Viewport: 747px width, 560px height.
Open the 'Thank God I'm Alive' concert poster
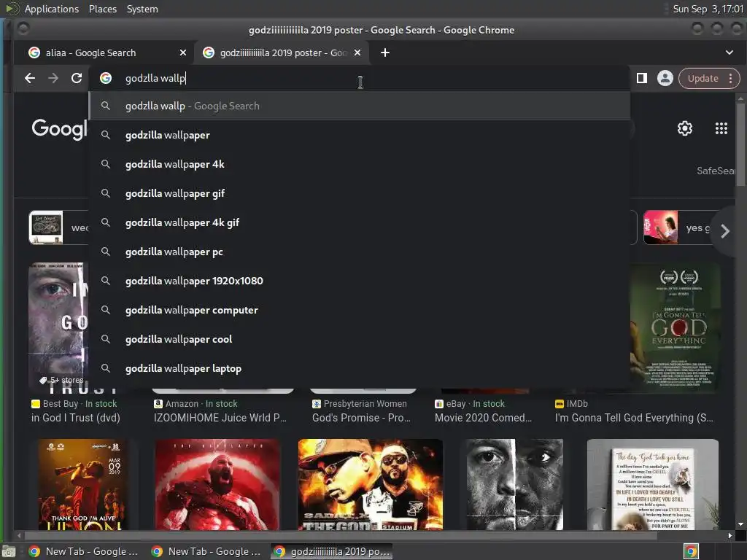tap(83, 484)
